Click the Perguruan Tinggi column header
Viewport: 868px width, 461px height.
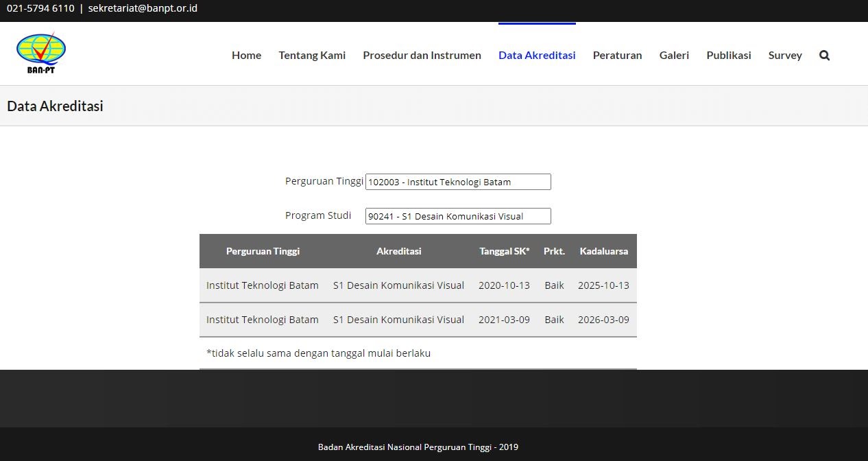coord(263,251)
